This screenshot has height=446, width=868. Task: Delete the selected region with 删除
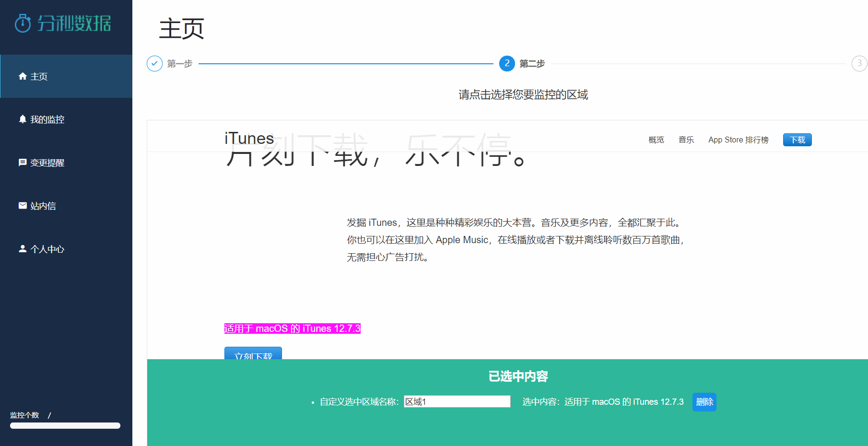pyautogui.click(x=704, y=402)
